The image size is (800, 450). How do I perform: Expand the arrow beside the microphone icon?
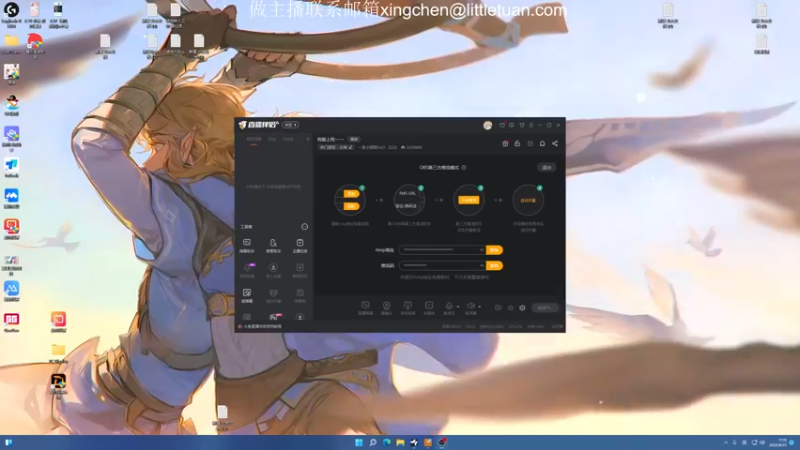pos(458,307)
